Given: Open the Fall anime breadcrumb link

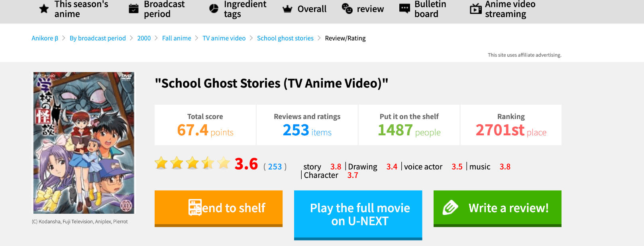Looking at the screenshot, I should pyautogui.click(x=177, y=38).
